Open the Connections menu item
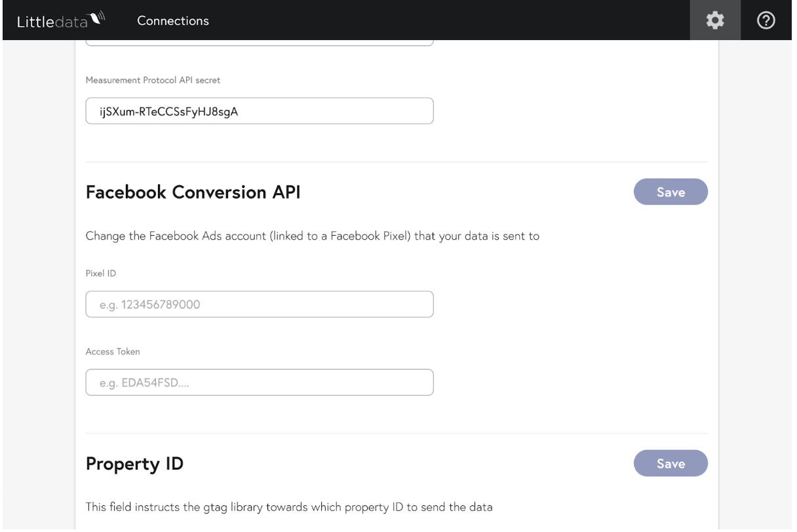The image size is (797, 532). click(x=173, y=21)
